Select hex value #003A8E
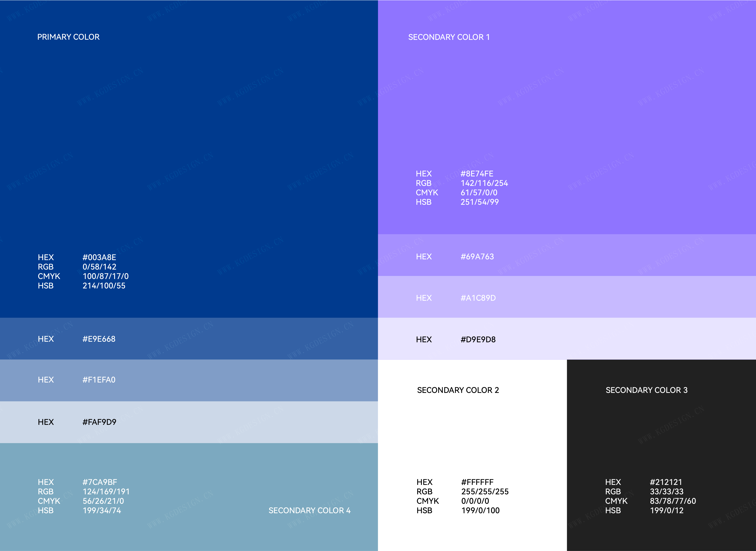 click(x=99, y=257)
